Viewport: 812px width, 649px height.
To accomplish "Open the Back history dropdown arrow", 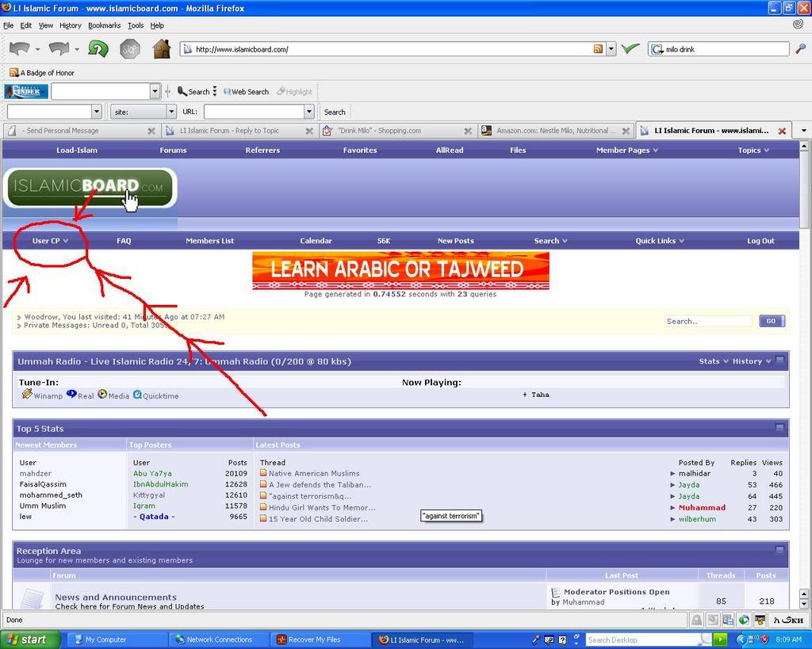I will point(38,50).
